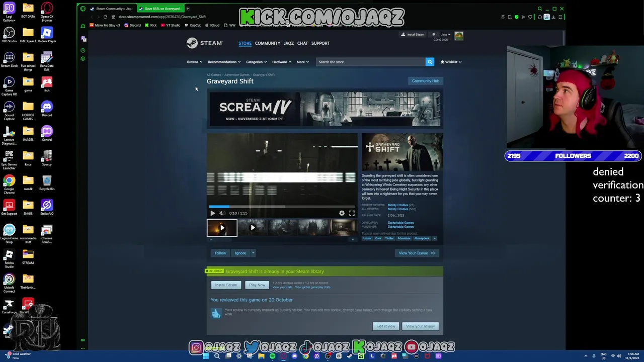Click the Ignore button
644x362 pixels.
pyautogui.click(x=240, y=253)
